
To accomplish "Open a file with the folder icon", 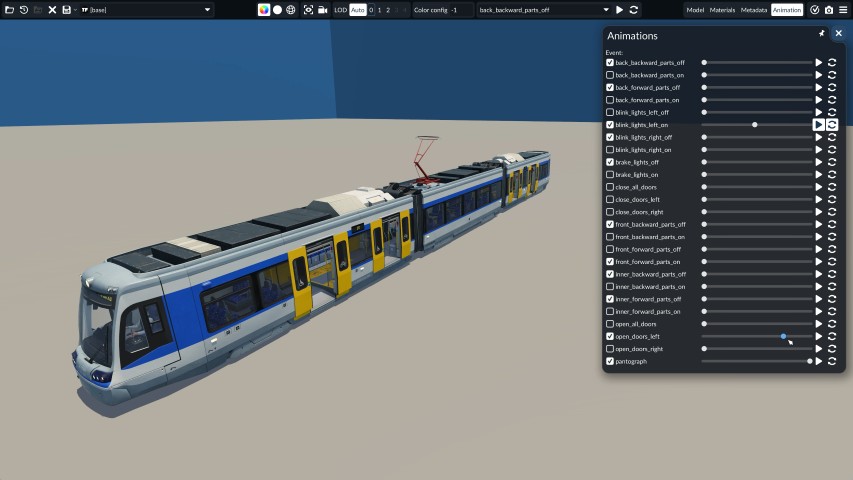I will pyautogui.click(x=10, y=10).
